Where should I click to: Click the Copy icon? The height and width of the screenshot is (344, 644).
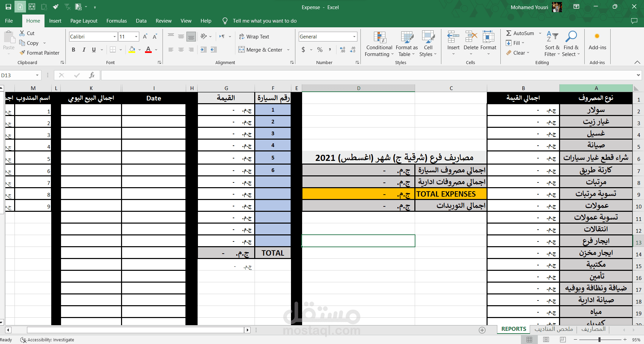tap(22, 43)
